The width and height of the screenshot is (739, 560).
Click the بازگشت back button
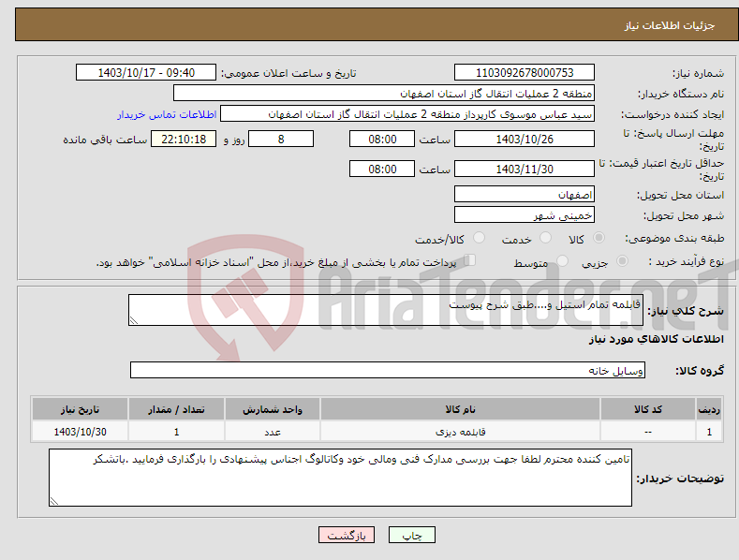(x=347, y=535)
